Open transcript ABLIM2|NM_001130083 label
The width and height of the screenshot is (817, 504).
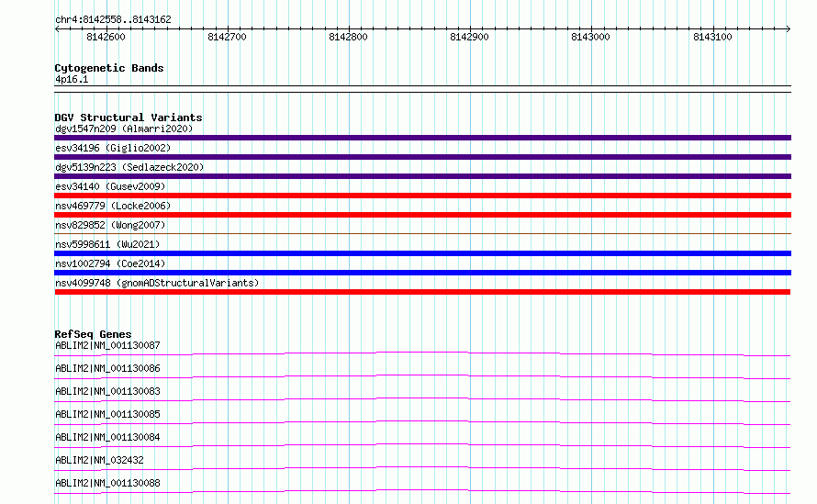pos(107,391)
